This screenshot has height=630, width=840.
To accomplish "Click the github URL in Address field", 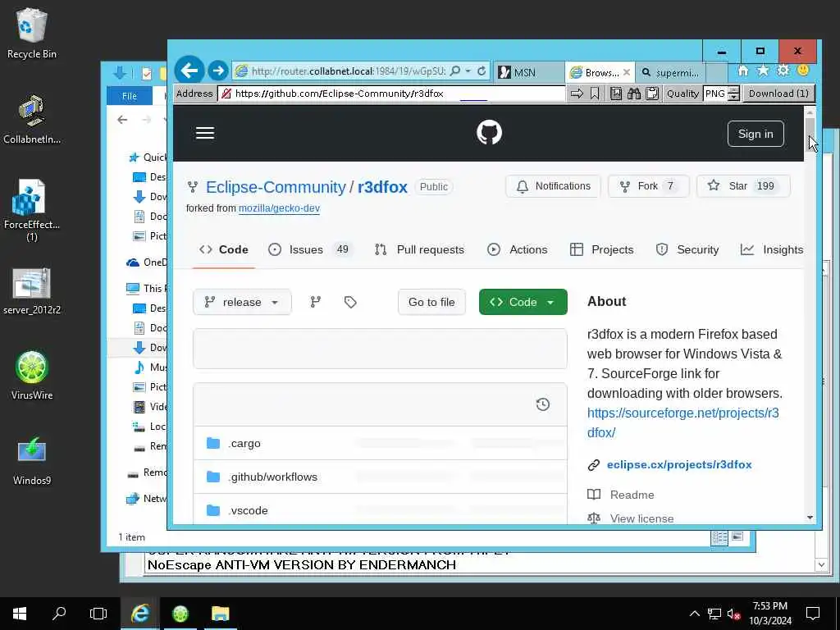I will 339,94.
